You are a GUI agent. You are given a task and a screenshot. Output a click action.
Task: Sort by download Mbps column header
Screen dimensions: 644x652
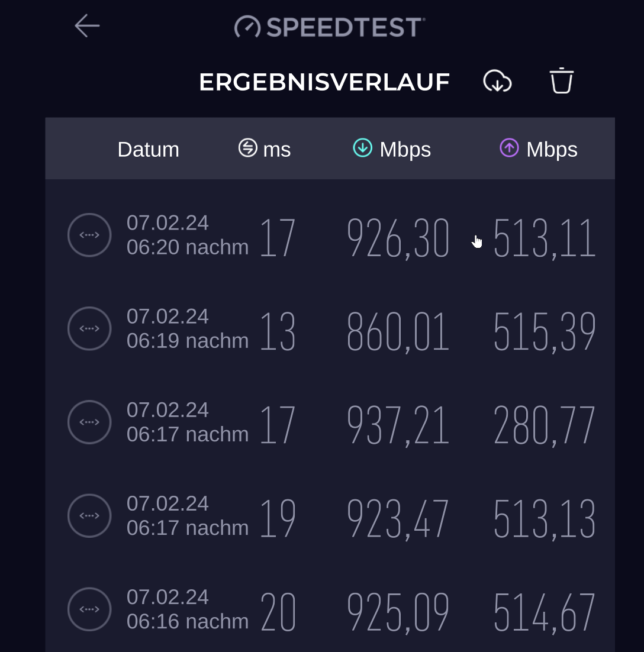coord(392,149)
